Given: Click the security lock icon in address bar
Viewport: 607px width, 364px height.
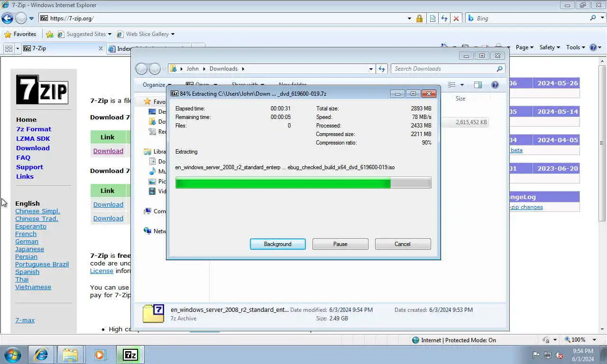Looking at the screenshot, I should [419, 18].
